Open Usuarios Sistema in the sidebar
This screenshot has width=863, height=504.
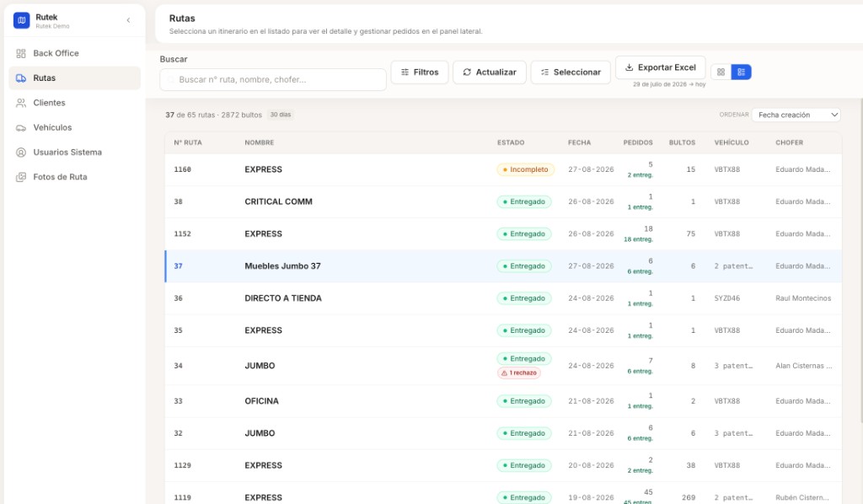[74, 153]
